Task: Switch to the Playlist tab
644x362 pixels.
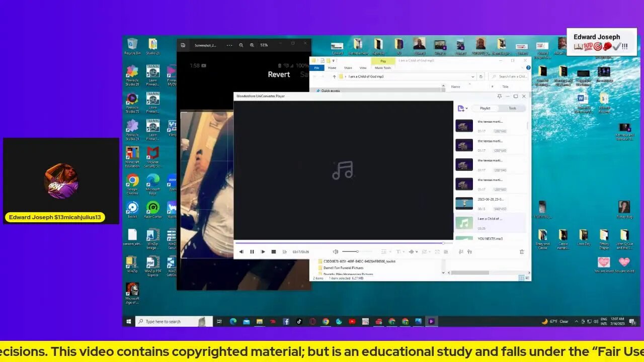Action: pos(485,108)
